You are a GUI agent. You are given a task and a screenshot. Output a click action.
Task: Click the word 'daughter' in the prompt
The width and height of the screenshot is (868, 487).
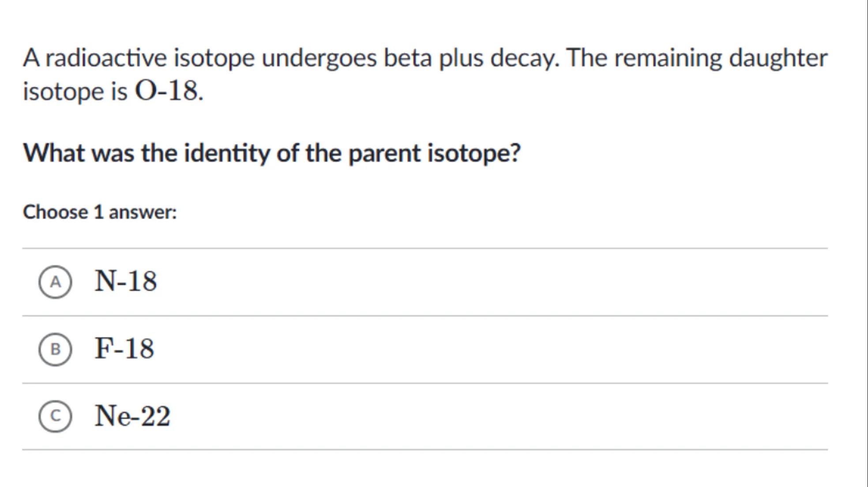tap(778, 58)
